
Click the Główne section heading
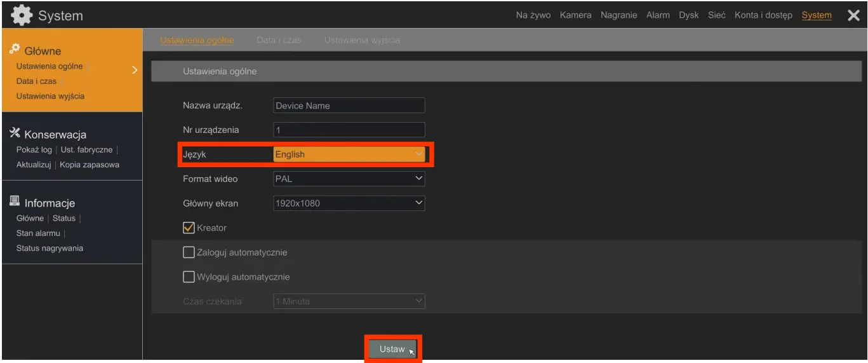coord(43,51)
